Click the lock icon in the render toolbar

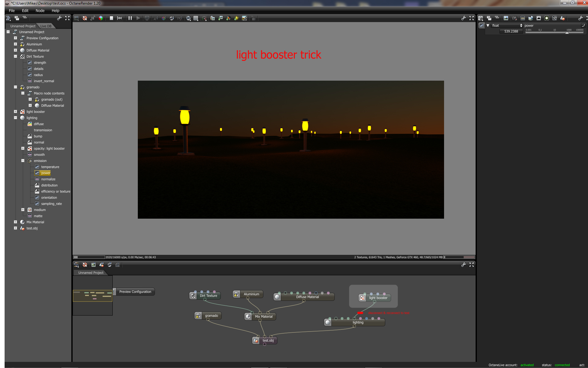pos(253,18)
